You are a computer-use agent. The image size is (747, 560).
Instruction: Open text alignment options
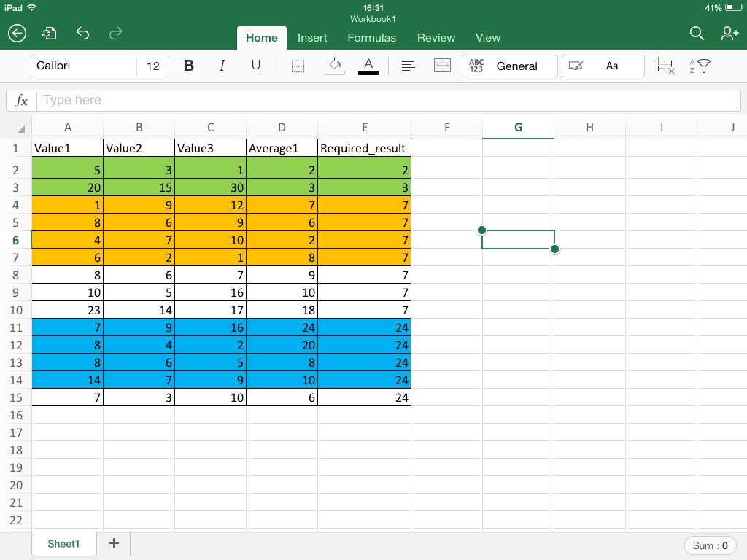click(407, 66)
